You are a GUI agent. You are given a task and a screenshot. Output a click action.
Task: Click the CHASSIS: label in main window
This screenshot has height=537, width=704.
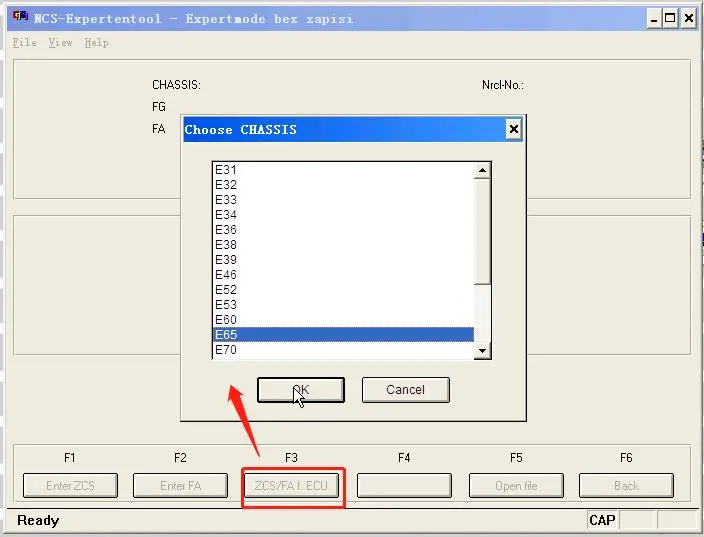(176, 85)
